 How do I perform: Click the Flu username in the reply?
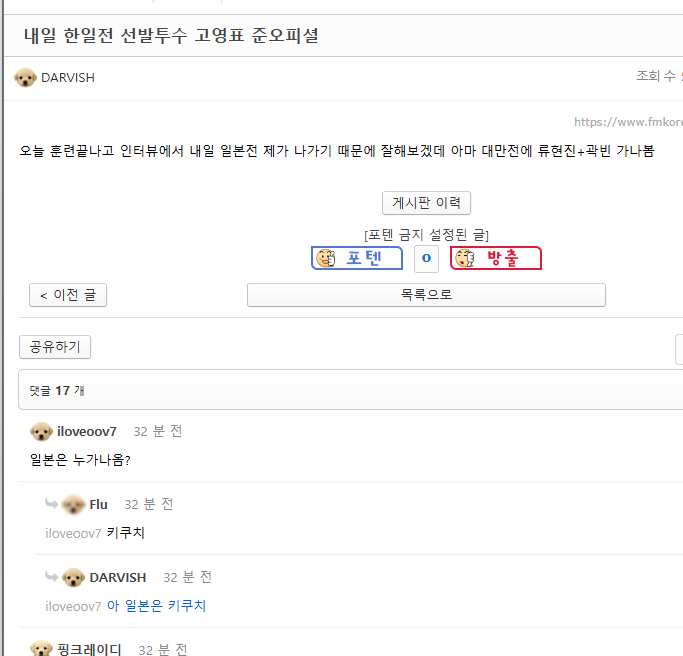tap(99, 505)
